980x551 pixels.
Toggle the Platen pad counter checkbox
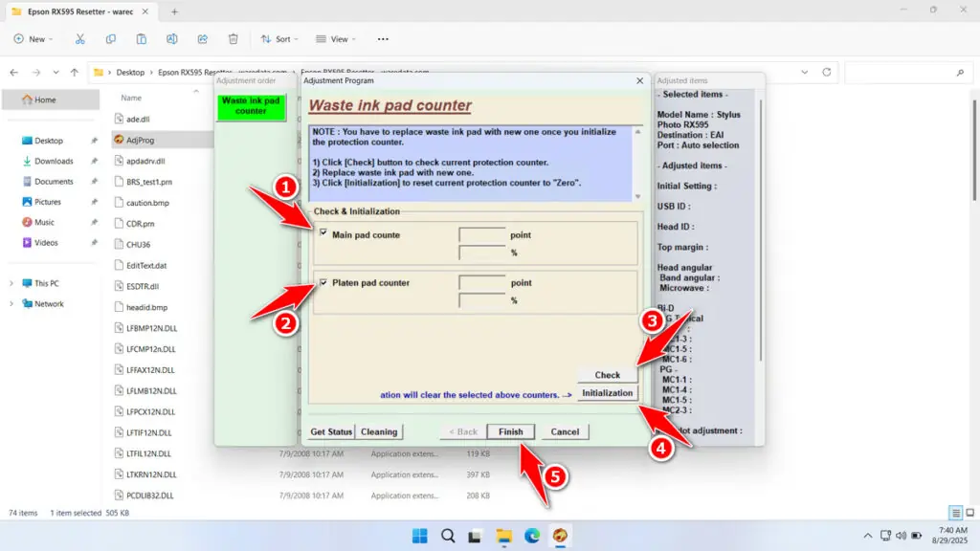323,282
